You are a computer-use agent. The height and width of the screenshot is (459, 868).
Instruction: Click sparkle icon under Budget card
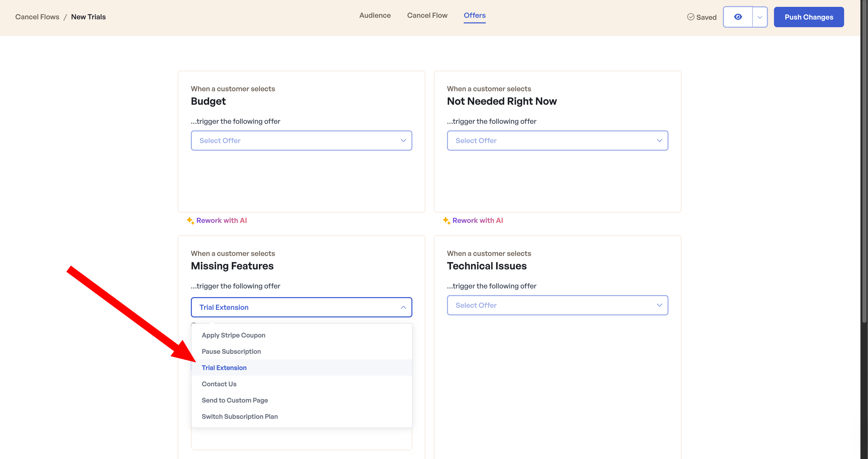pyautogui.click(x=190, y=221)
